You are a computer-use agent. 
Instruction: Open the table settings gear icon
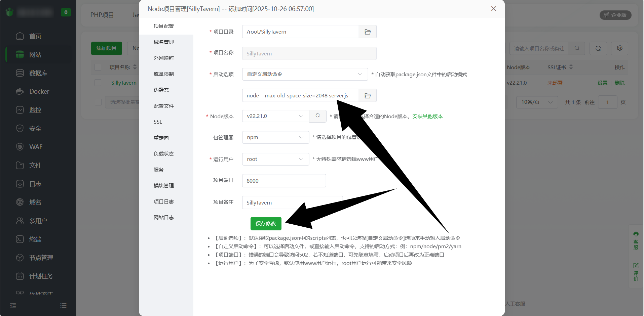(x=619, y=48)
